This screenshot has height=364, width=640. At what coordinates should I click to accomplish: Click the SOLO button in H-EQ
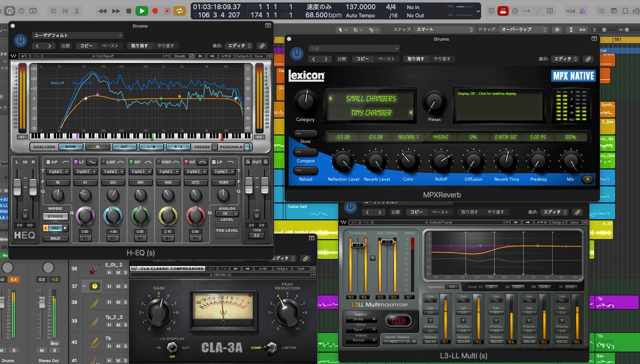click(x=55, y=238)
